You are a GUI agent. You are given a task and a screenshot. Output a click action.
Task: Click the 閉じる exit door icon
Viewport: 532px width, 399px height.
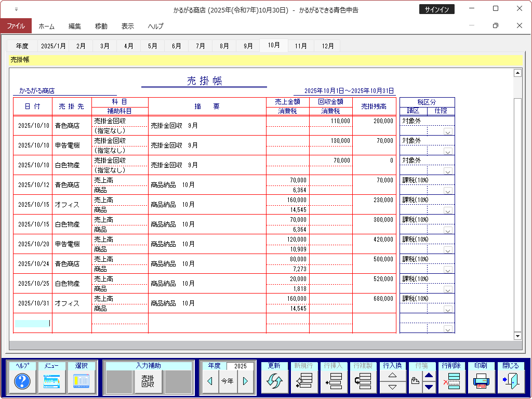(511, 382)
